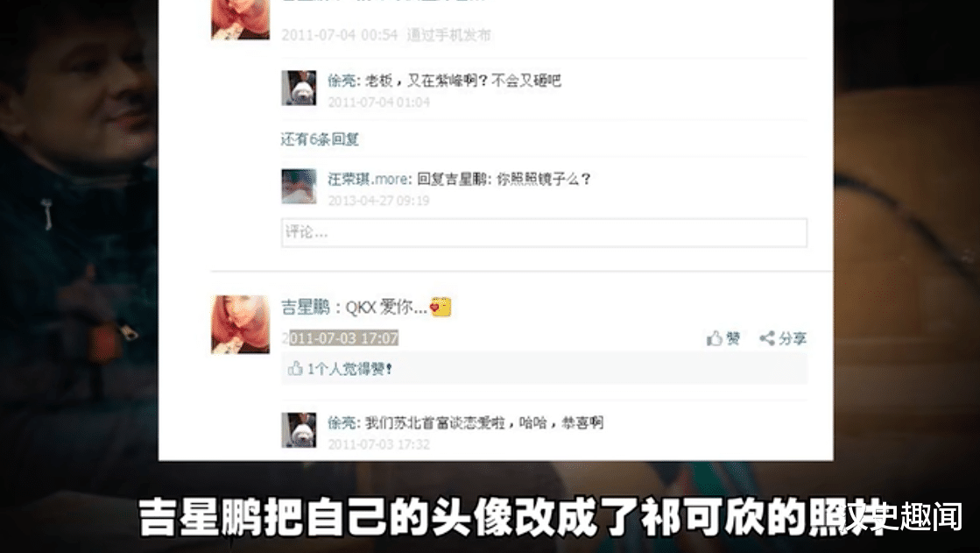Click top post timestamp 2011-07-04 00:54
Image resolution: width=980 pixels, height=553 pixels.
(340, 35)
